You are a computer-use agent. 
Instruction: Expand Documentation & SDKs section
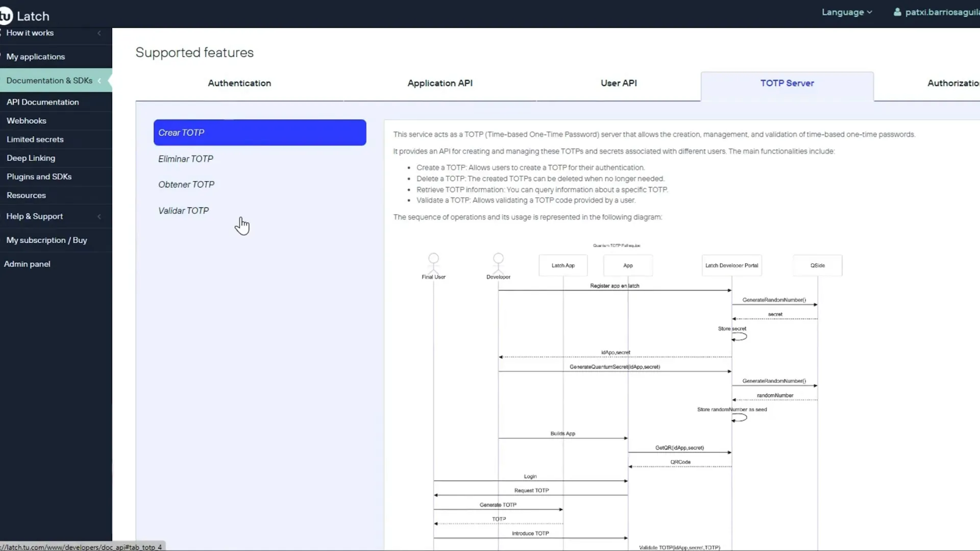[99, 80]
